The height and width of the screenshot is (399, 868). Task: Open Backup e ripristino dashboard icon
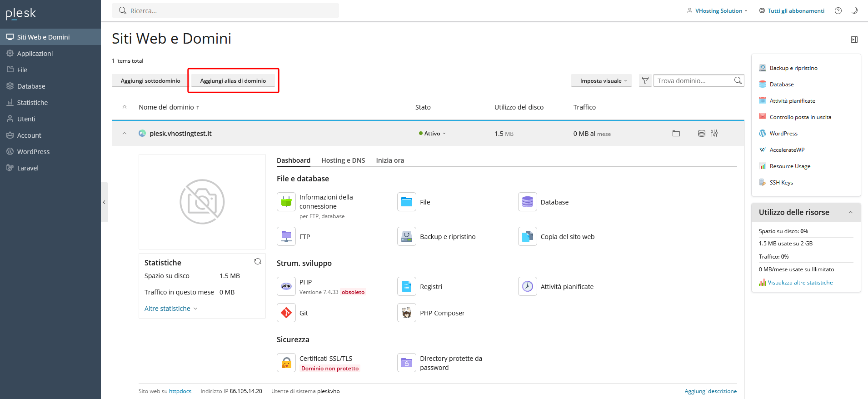(407, 236)
